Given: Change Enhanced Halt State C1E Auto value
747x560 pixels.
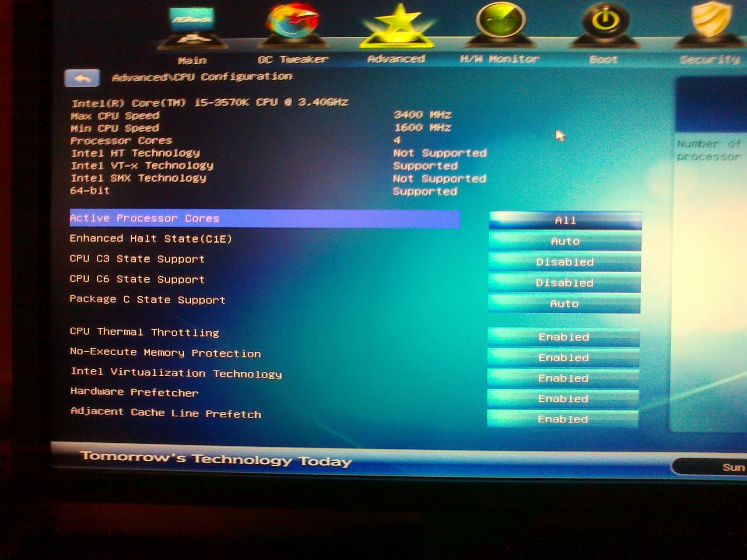Looking at the screenshot, I should coord(565,241).
